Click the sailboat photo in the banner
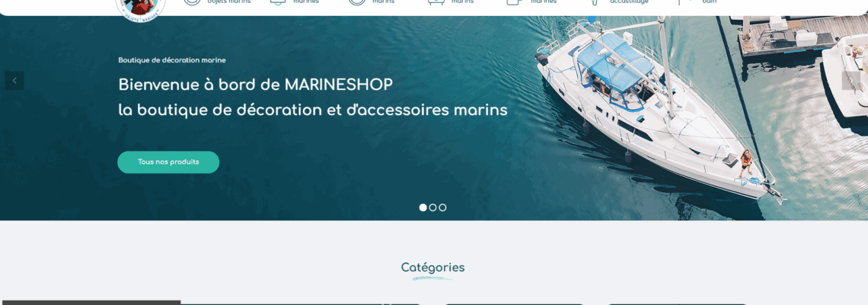 click(659, 111)
